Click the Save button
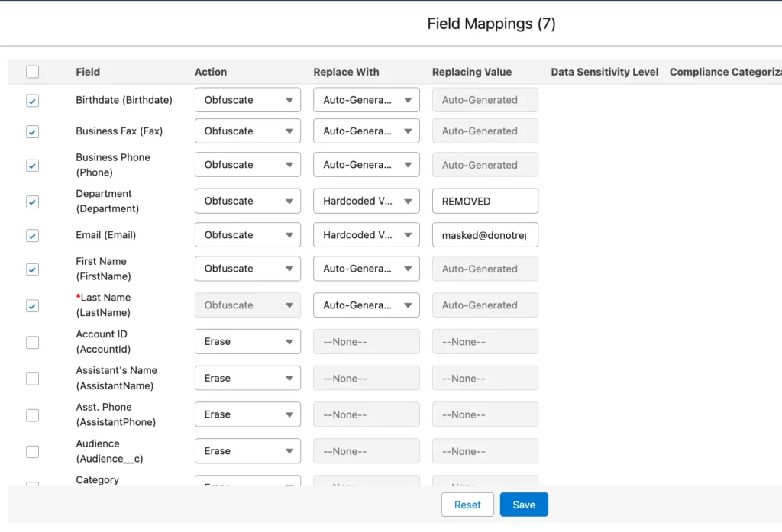The image size is (782, 532). [x=524, y=505]
